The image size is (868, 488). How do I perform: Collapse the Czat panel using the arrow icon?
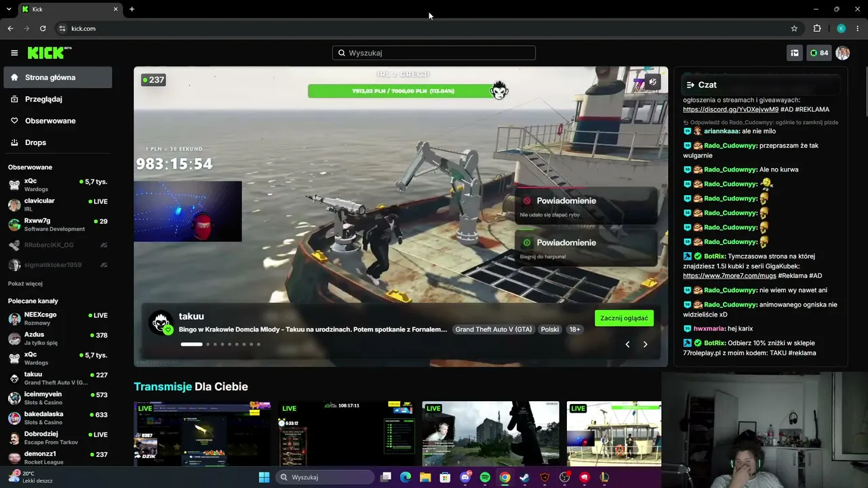[690, 85]
